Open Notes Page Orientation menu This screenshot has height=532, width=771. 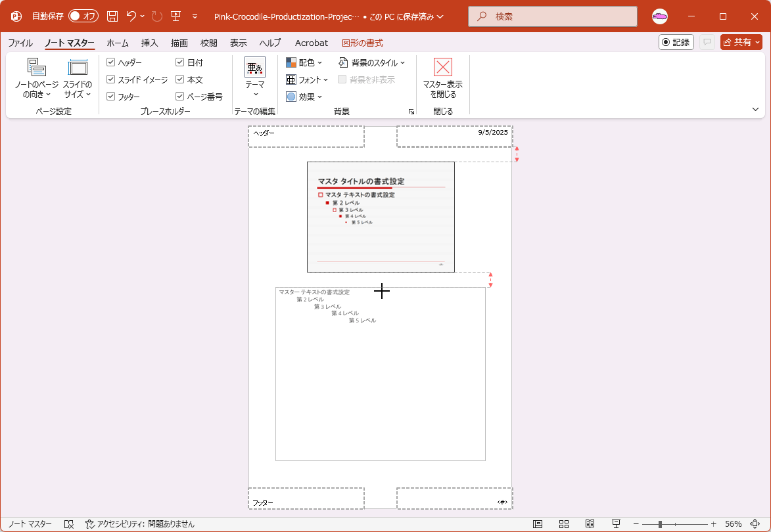(x=36, y=79)
